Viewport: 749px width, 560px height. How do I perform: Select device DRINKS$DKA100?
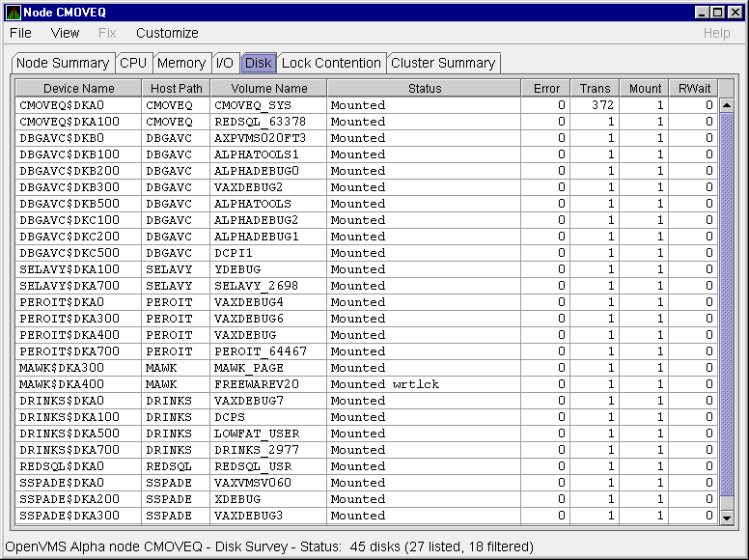69,417
